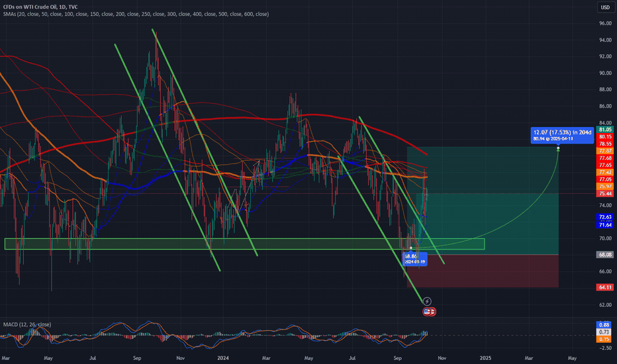The width and height of the screenshot is (617, 364).
Task: Click the 0.73 MACD value label
Action: click(604, 332)
